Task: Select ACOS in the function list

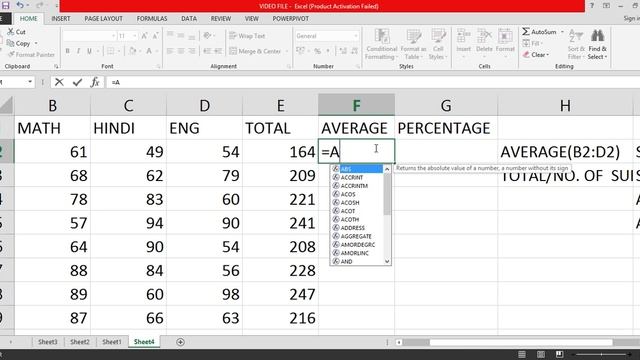Action: tap(357, 194)
